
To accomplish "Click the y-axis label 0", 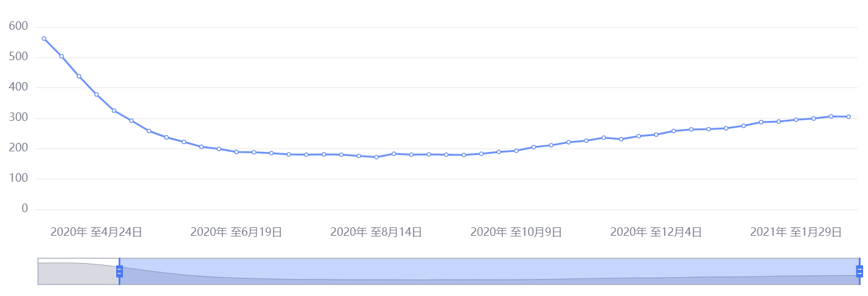I will click(25, 208).
